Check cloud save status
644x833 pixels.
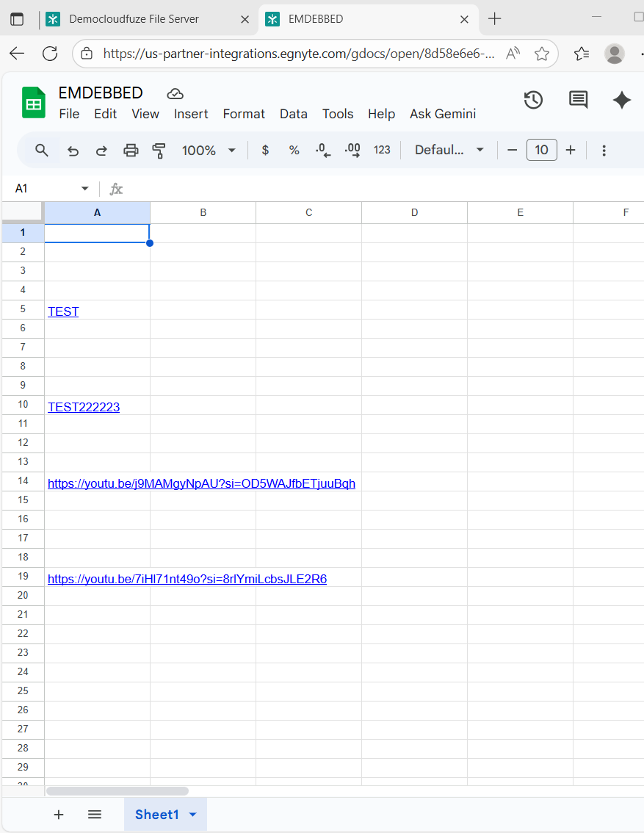(x=175, y=93)
